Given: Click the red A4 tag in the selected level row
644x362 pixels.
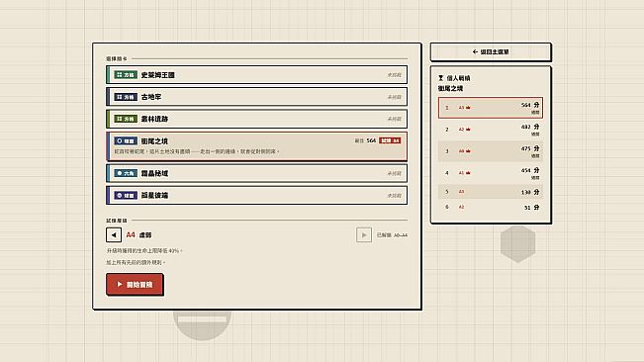Looking at the screenshot, I should [x=390, y=140].
